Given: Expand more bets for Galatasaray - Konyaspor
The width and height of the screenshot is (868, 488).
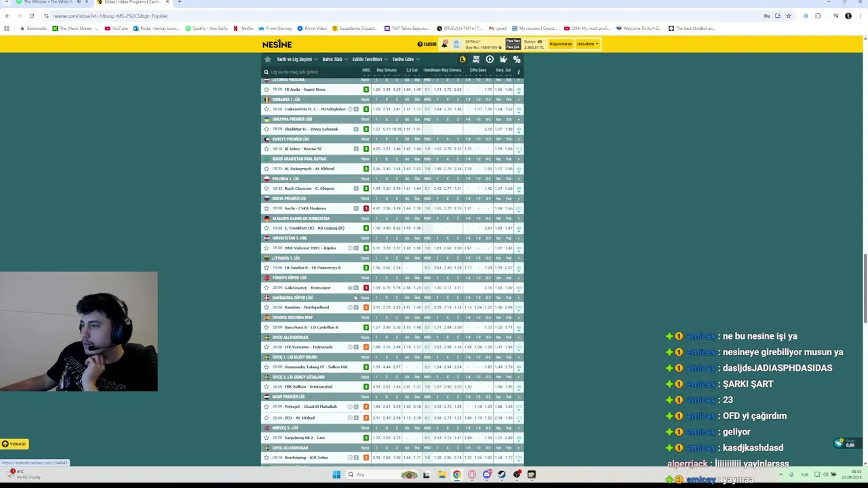Looking at the screenshot, I should coord(519,287).
